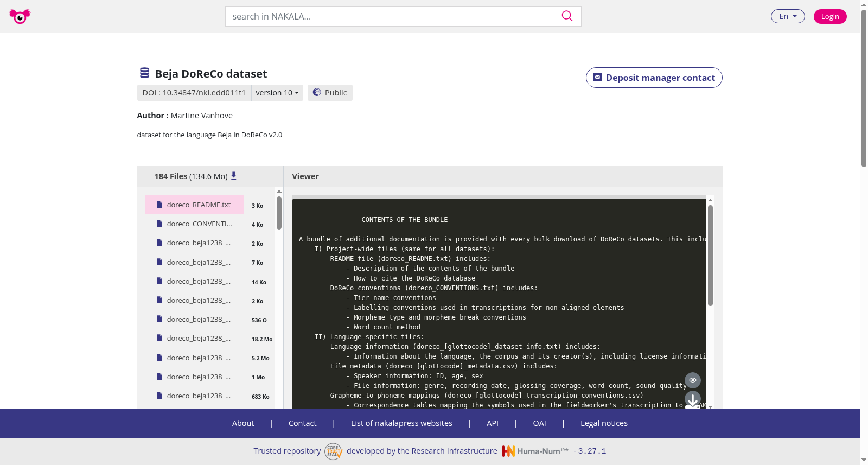
Task: Click the 184 Files (134.6 Mo) label
Action: pos(191,176)
